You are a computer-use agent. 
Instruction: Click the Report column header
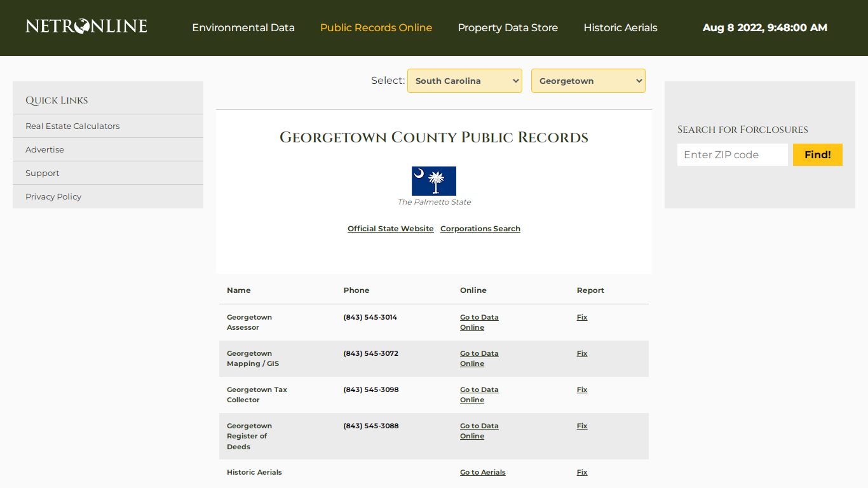click(x=590, y=290)
